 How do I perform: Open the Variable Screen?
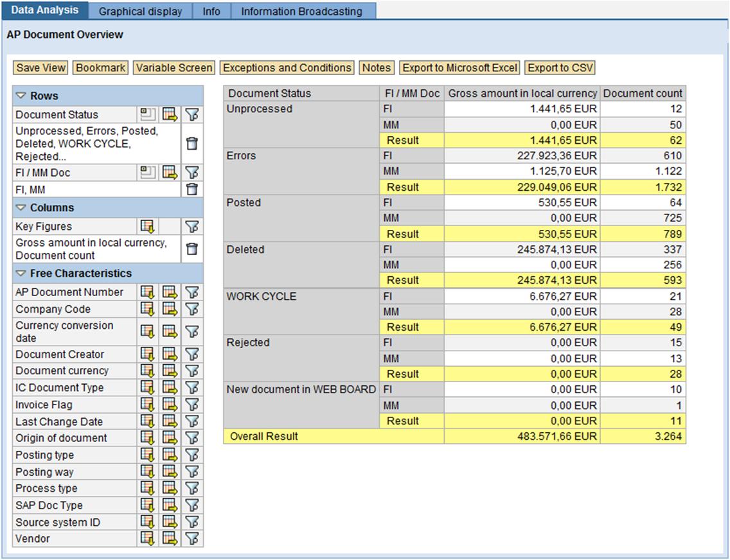[x=174, y=67]
